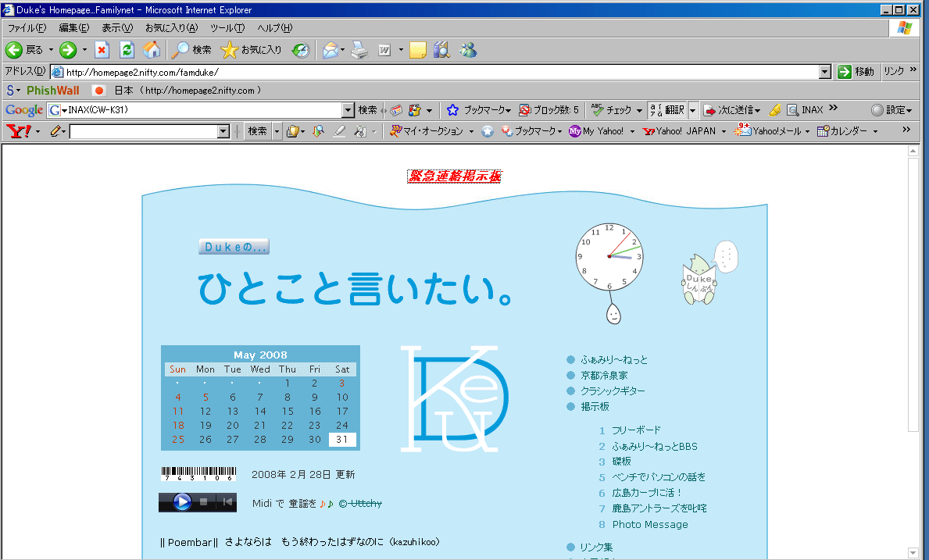The height and width of the screenshot is (560, 929).
Task: Open the ふぁみり〜ねっと link
Action: point(614,360)
